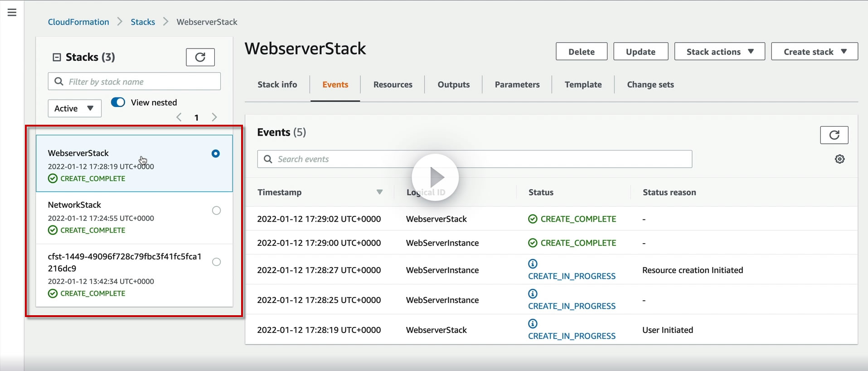Viewport: 868px width, 371px height.
Task: Click the 17:29:02 event timestamp
Action: click(x=319, y=219)
